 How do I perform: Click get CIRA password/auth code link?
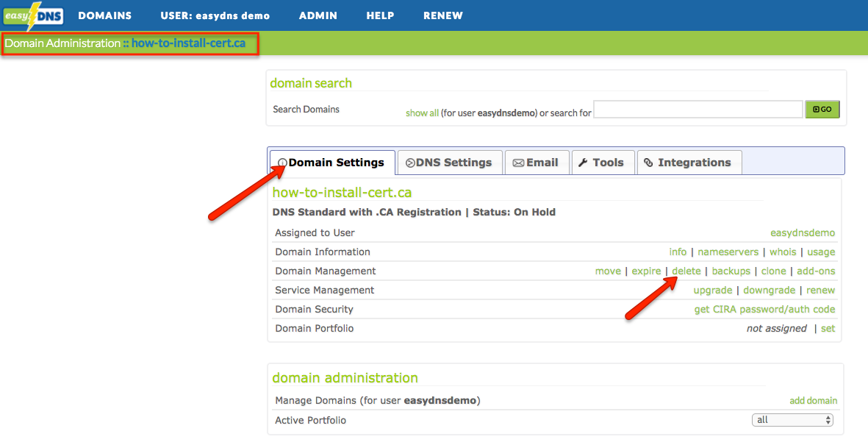pyautogui.click(x=764, y=309)
